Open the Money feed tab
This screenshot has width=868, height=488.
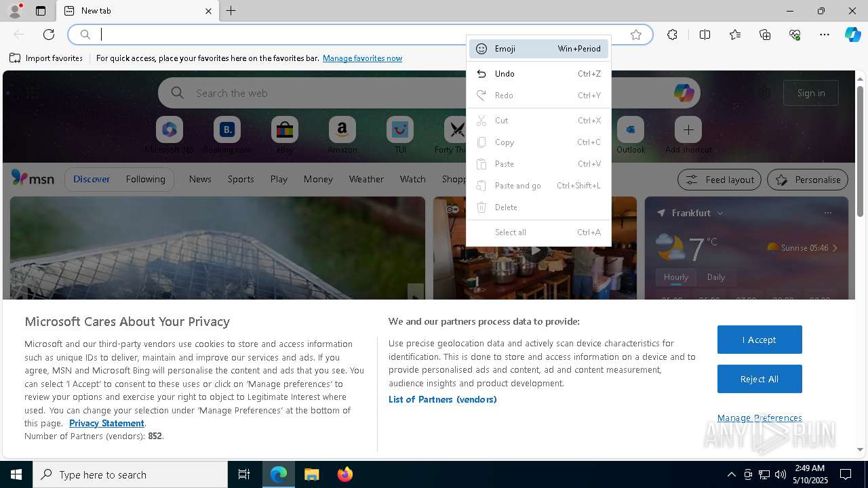pyautogui.click(x=318, y=179)
